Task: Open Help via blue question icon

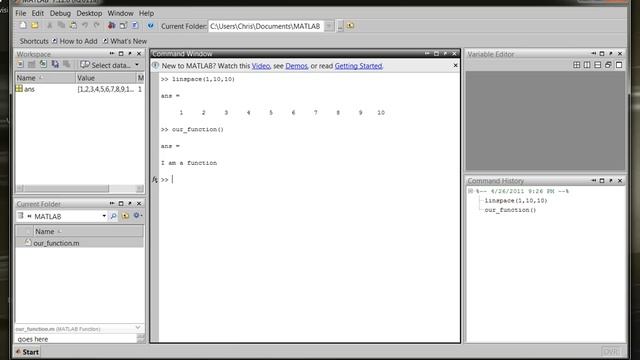Action: [151, 26]
